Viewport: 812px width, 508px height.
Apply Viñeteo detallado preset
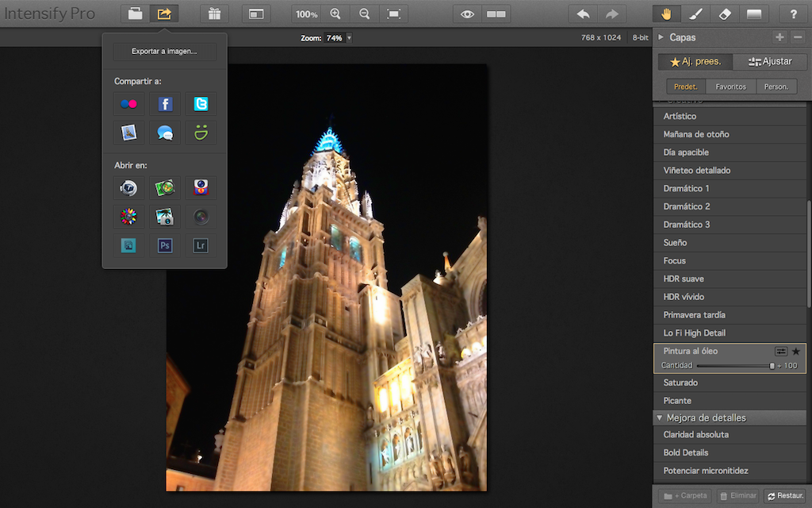[x=730, y=171]
